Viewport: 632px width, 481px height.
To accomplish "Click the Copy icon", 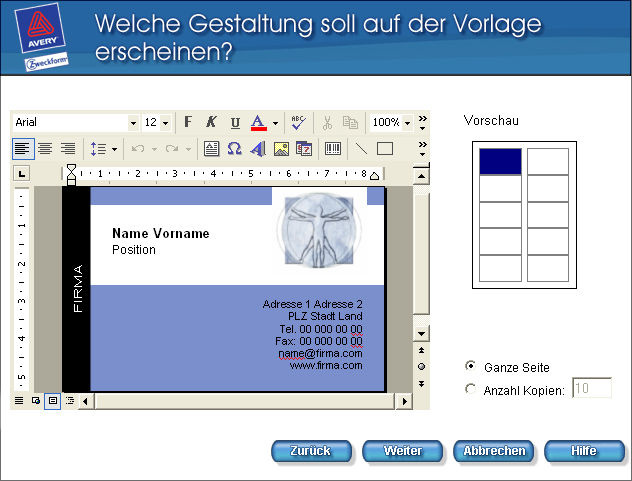I will coord(350,122).
